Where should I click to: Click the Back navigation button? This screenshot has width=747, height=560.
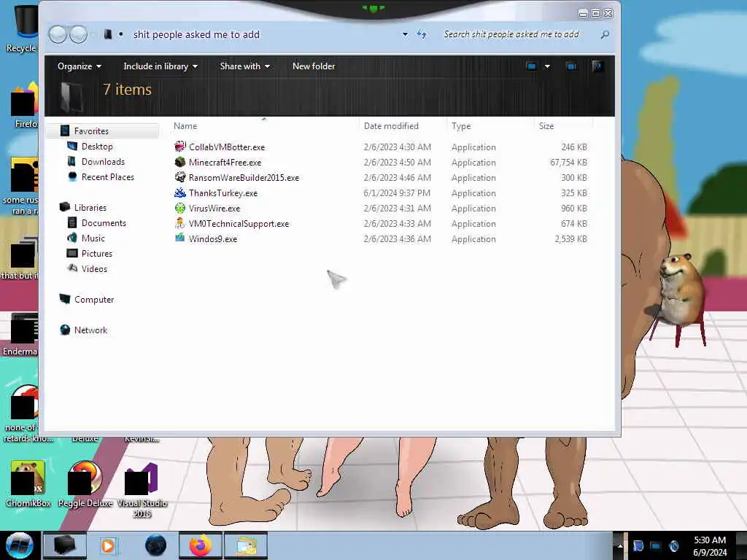[x=58, y=34]
